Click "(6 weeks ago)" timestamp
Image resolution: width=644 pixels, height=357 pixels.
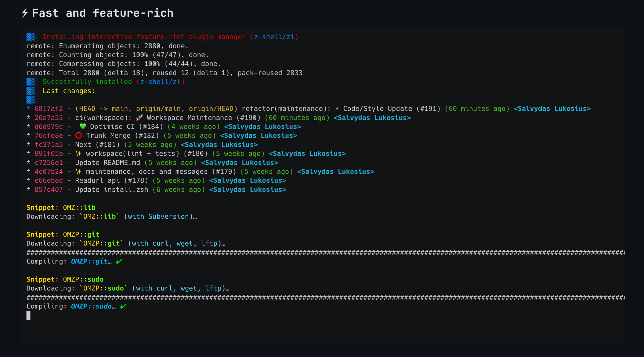point(179,190)
